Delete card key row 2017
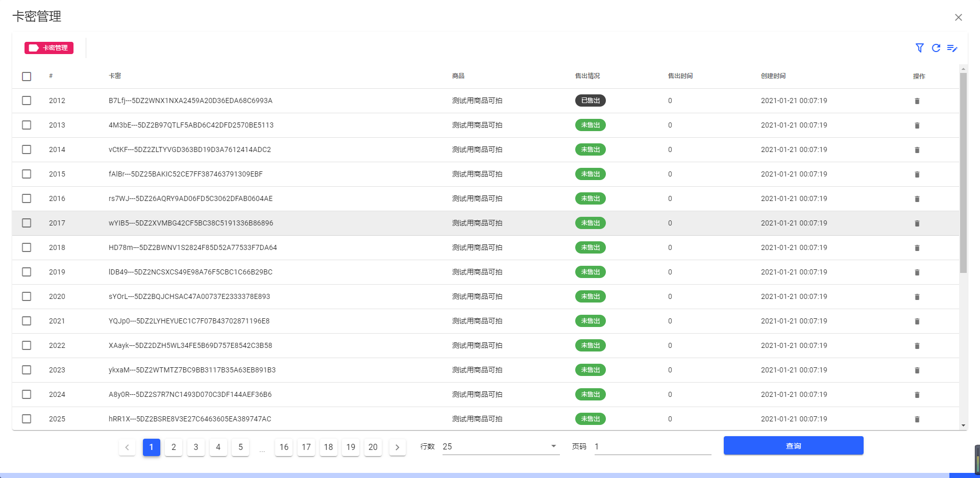 pos(917,223)
